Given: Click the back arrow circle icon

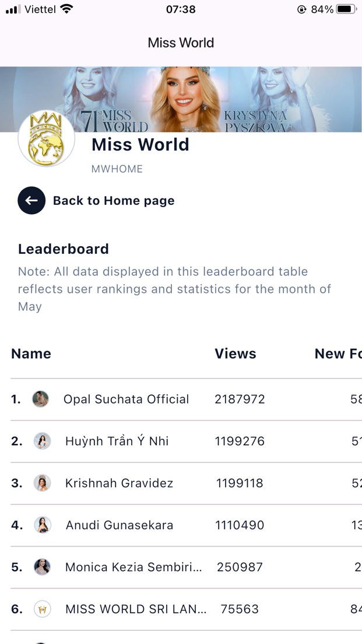Looking at the screenshot, I should 31,201.
